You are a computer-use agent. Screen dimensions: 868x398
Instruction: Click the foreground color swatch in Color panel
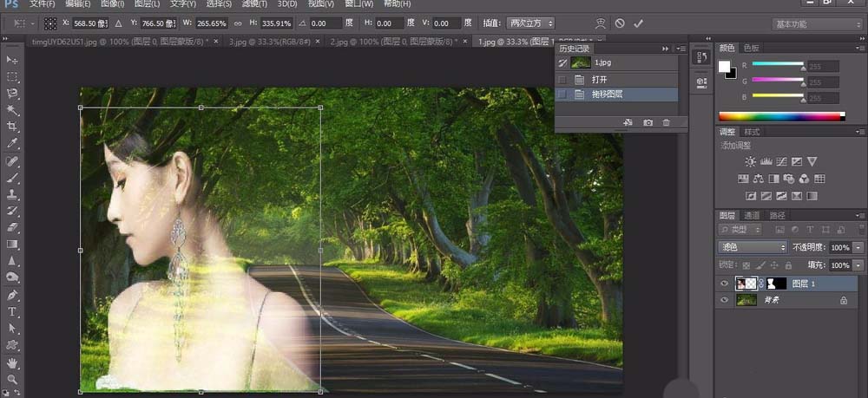(x=724, y=66)
